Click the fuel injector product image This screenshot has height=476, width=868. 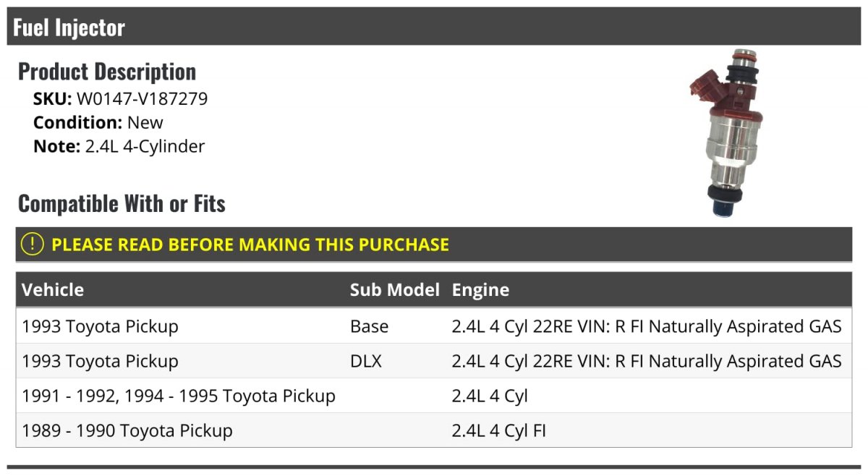[724, 132]
